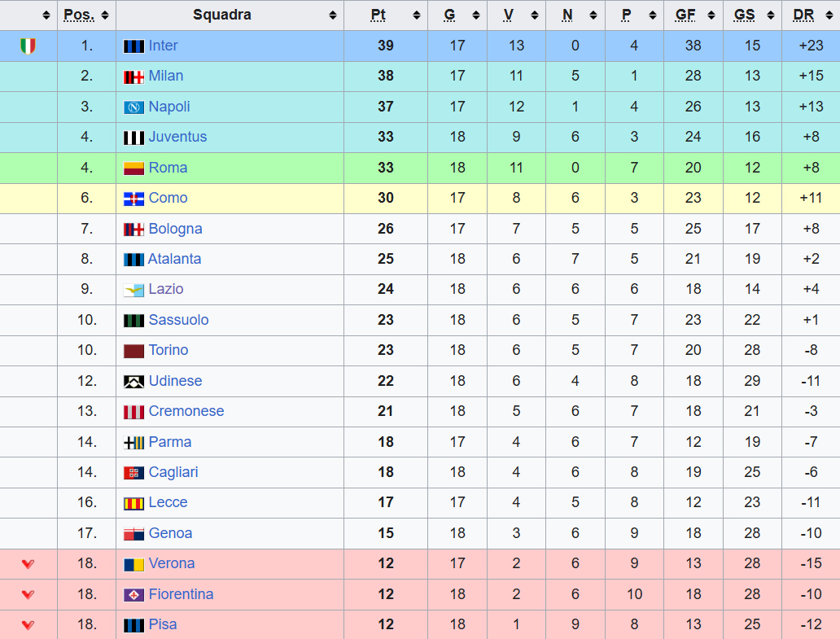Click the Napoli club crest icon
Viewport: 840px width, 639px height.
click(x=133, y=107)
